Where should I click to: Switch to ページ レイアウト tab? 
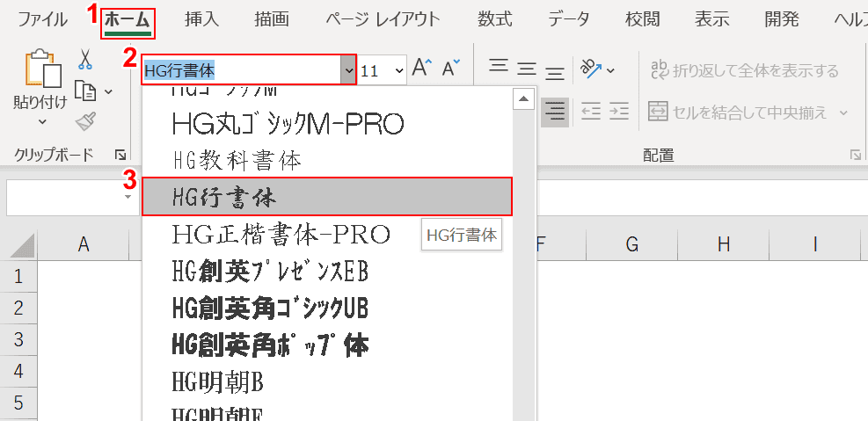383,20
